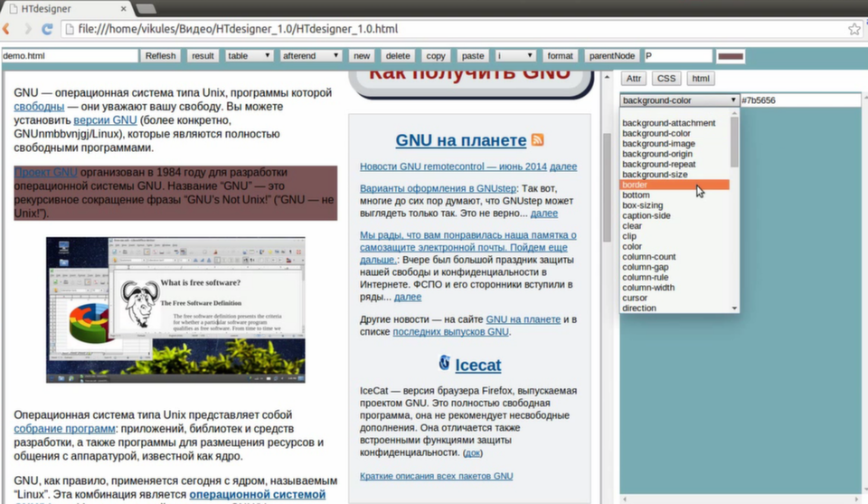The height and width of the screenshot is (504, 868).
Task: Click the Reflesh button
Action: 160,56
